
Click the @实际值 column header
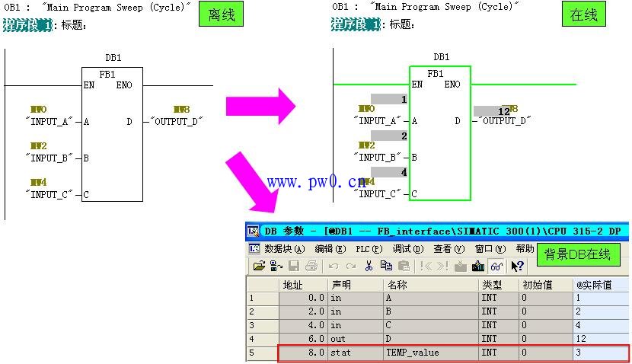[x=600, y=285]
